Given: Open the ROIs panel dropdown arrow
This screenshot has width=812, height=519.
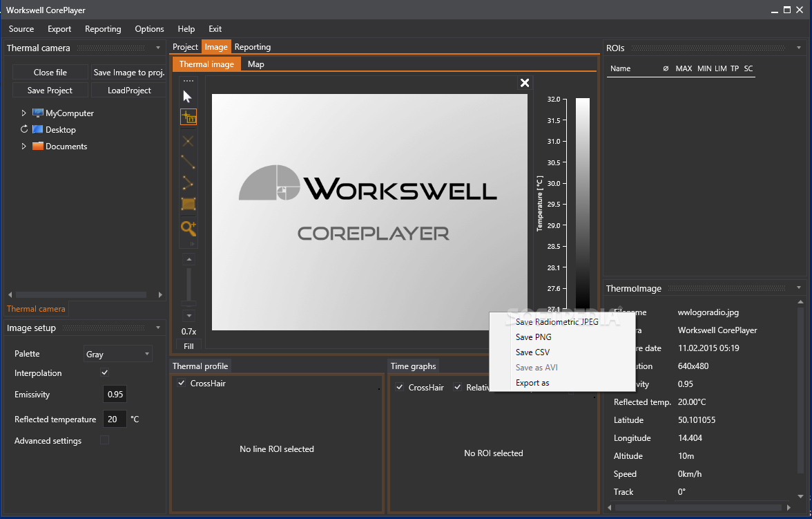Looking at the screenshot, I should pos(798,48).
